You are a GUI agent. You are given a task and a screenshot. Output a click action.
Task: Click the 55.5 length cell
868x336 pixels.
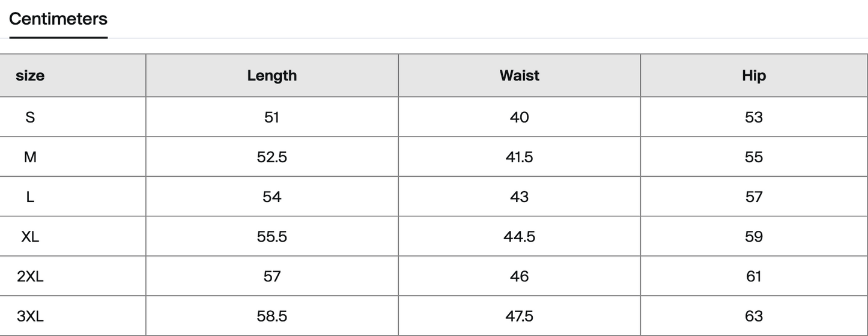click(x=272, y=237)
